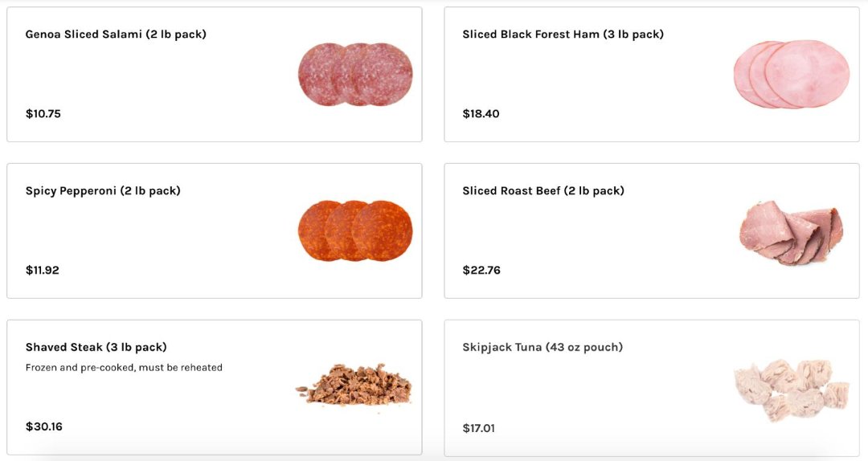Open the Skipjack Tuna (43 oz pouch) title
Screen dimensions: 868x461
(x=542, y=348)
